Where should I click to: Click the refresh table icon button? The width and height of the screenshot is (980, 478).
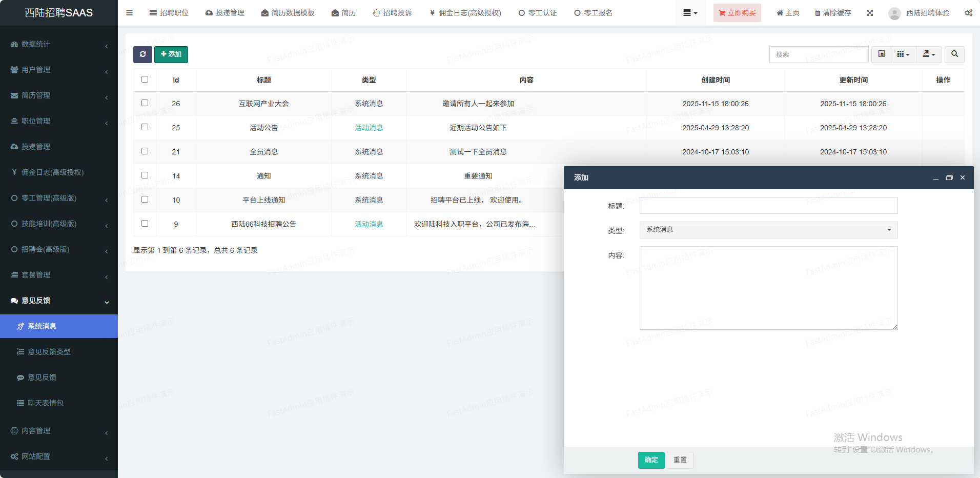tap(142, 54)
